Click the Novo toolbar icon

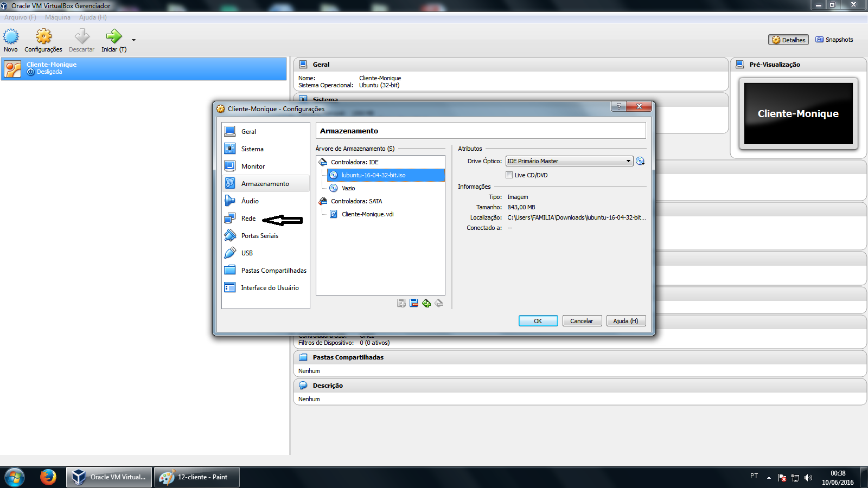click(x=11, y=41)
